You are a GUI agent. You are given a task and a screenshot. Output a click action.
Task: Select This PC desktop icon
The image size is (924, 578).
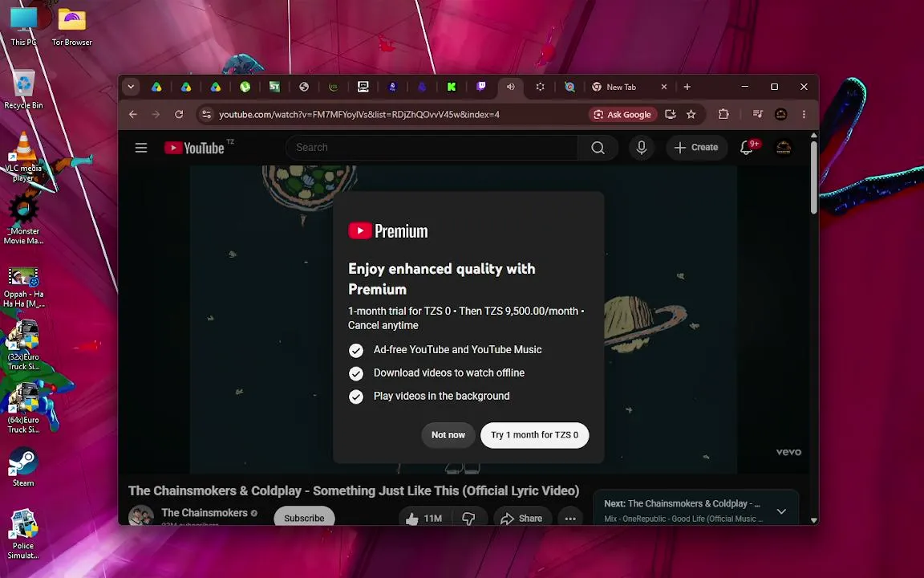pos(23,26)
